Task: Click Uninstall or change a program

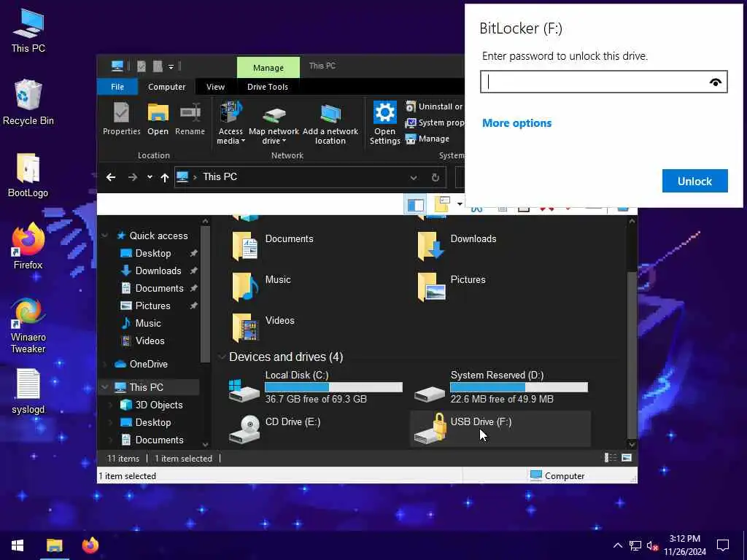Action: (x=434, y=106)
